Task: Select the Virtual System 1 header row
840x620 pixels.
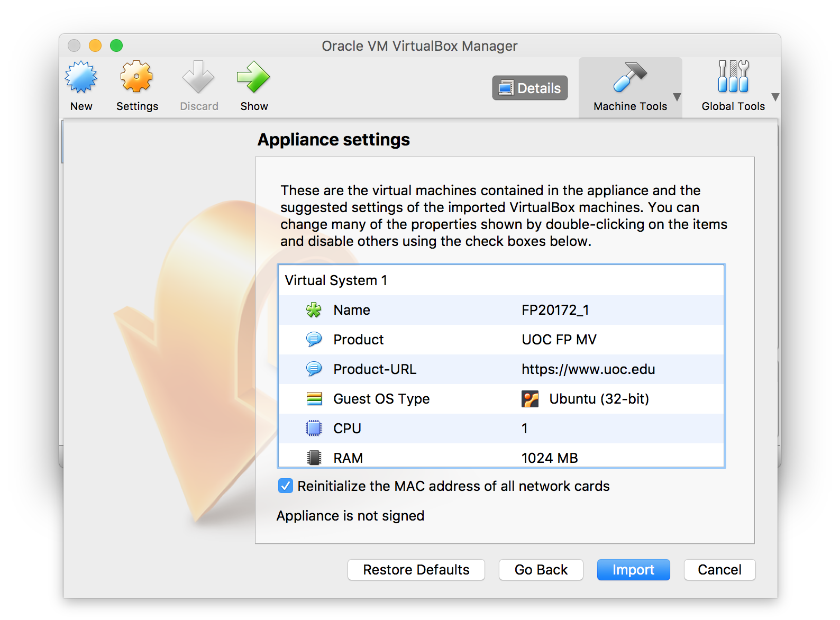Action: (336, 280)
